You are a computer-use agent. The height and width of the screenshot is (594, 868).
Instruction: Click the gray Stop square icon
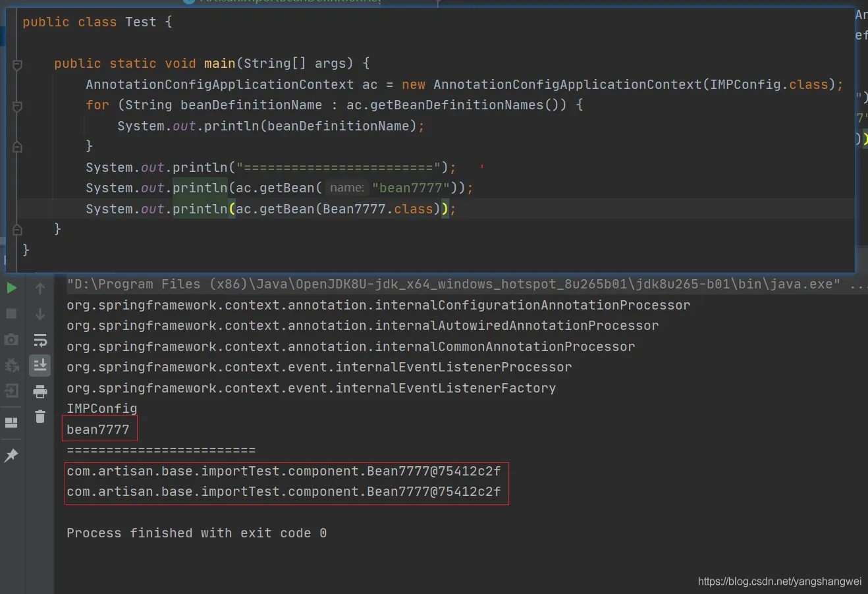(11, 313)
